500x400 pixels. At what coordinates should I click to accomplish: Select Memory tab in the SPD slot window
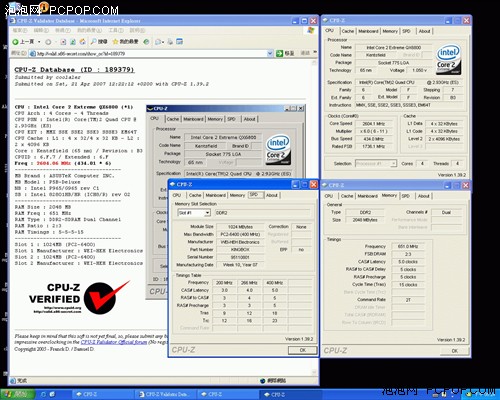(x=237, y=195)
